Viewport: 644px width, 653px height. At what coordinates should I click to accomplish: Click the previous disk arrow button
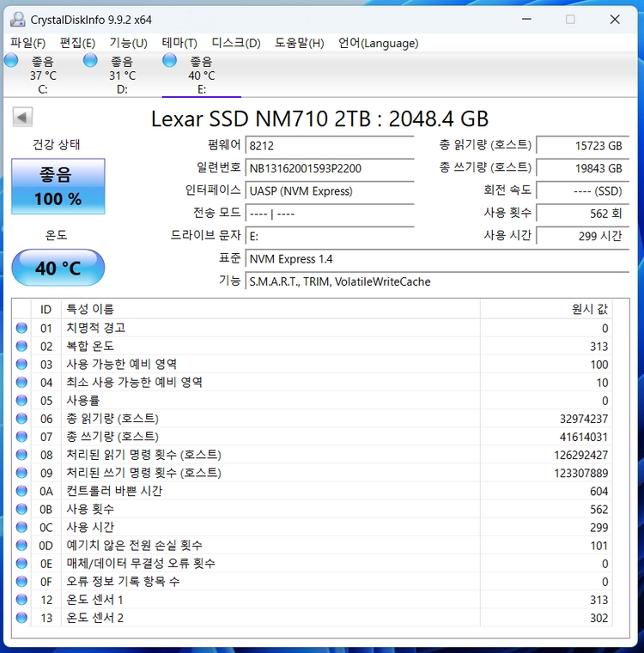tap(22, 117)
